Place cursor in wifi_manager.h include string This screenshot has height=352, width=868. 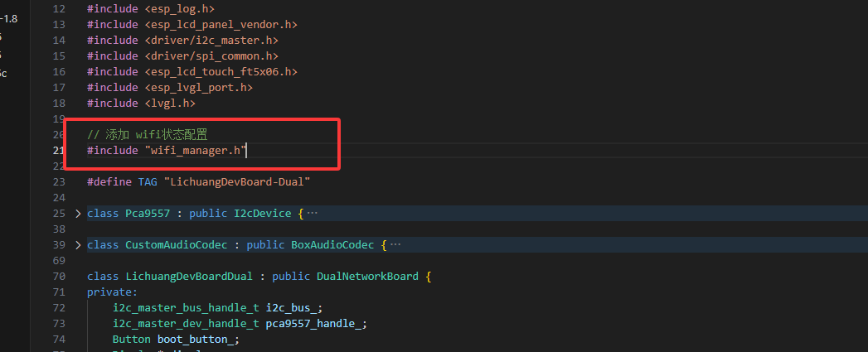[195, 150]
